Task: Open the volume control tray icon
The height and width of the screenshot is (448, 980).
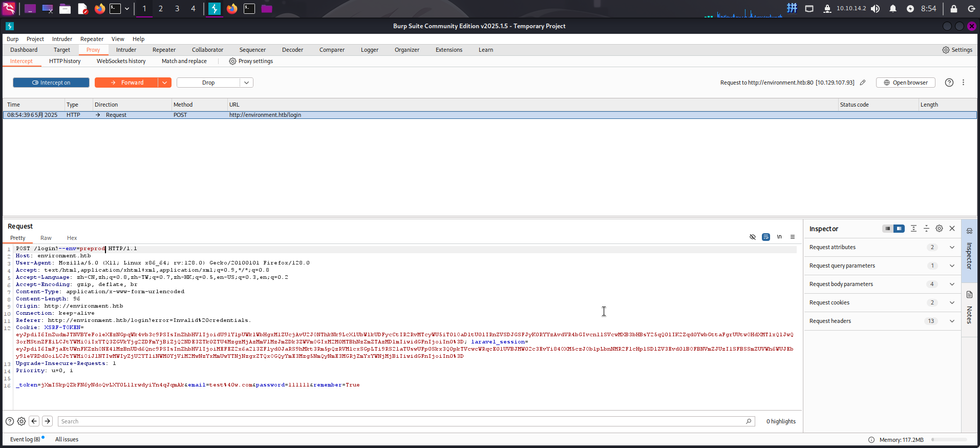Action: point(876,9)
